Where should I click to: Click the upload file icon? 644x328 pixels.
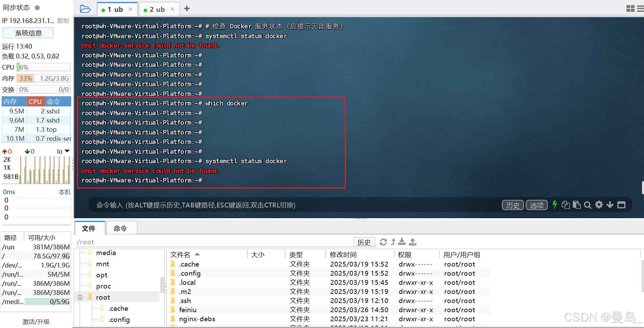413,242
